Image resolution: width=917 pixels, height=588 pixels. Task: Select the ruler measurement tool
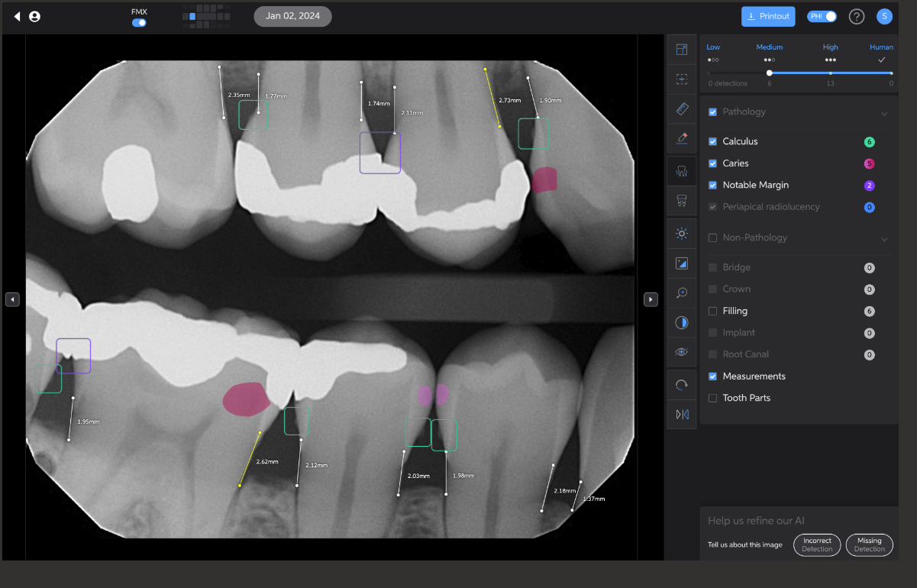pyautogui.click(x=682, y=109)
